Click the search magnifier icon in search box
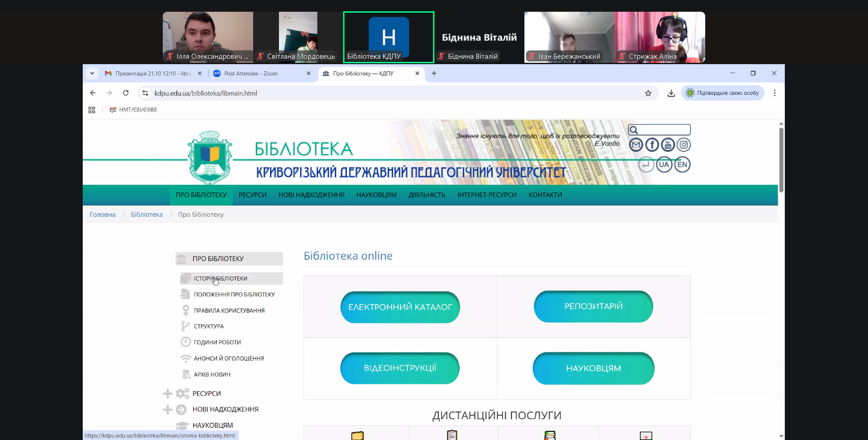This screenshot has width=868, height=440. click(635, 130)
